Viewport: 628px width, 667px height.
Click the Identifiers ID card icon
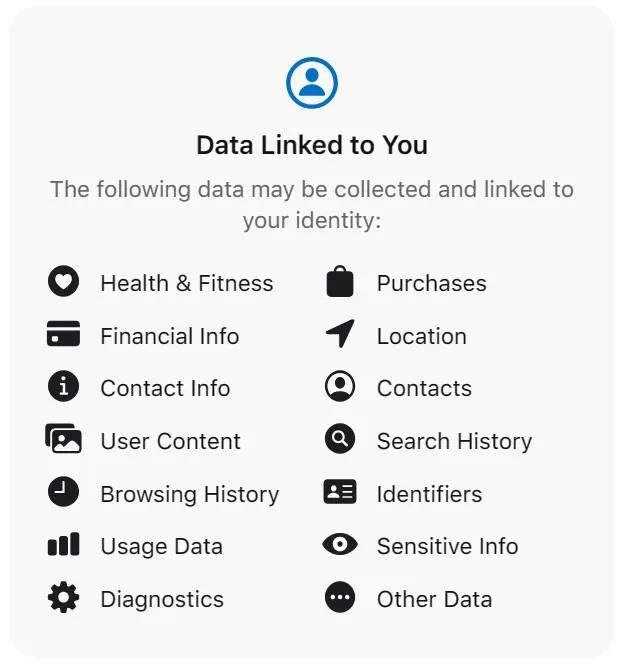point(340,492)
